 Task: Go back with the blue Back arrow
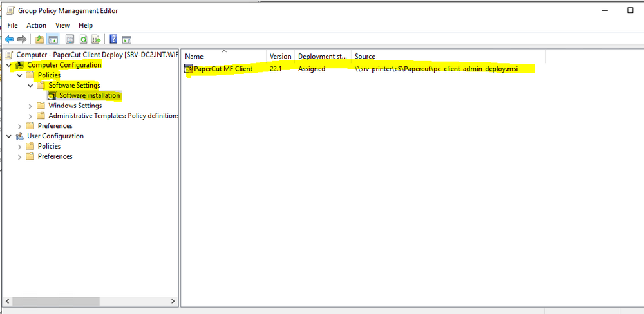[x=9, y=39]
